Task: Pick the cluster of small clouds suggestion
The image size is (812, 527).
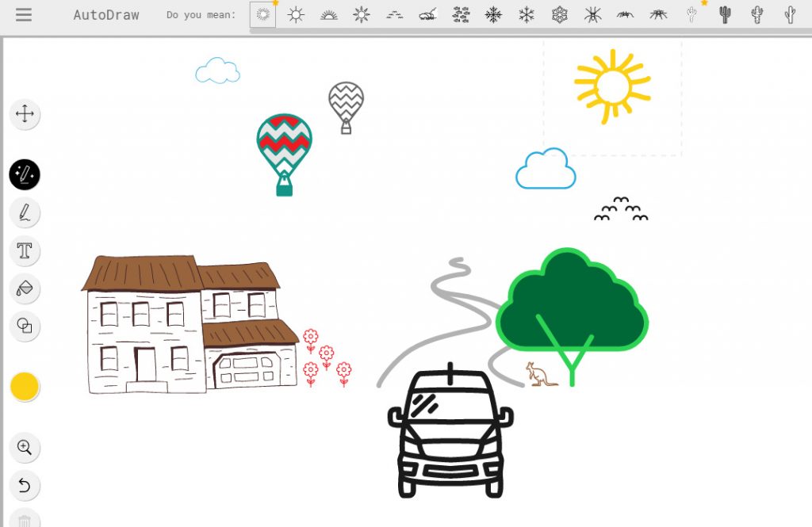Action: pos(461,15)
